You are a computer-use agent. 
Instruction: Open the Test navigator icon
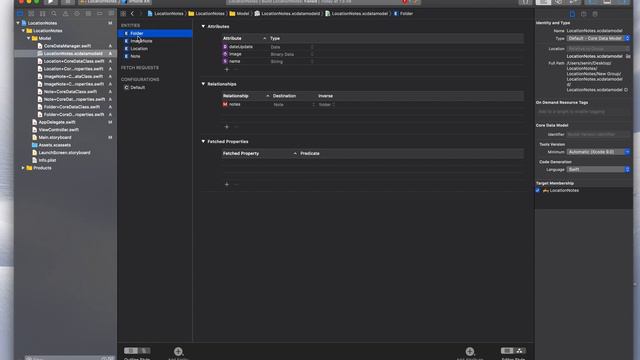(77, 13)
